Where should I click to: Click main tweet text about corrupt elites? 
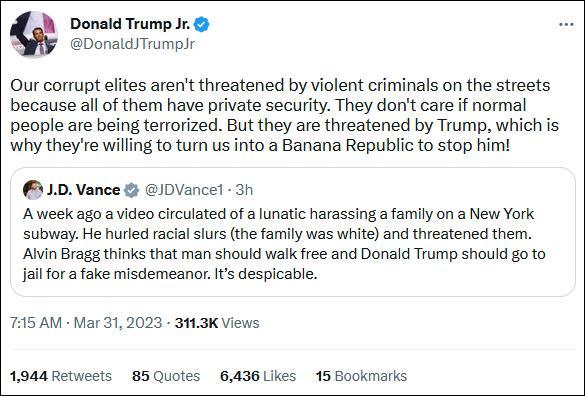coord(284,116)
